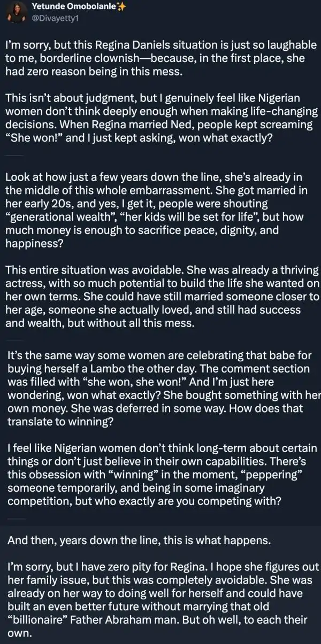Select the paragraph starting "This entire situation was avoidable"
This screenshot has width=321, height=644.
pyautogui.click(x=160, y=296)
